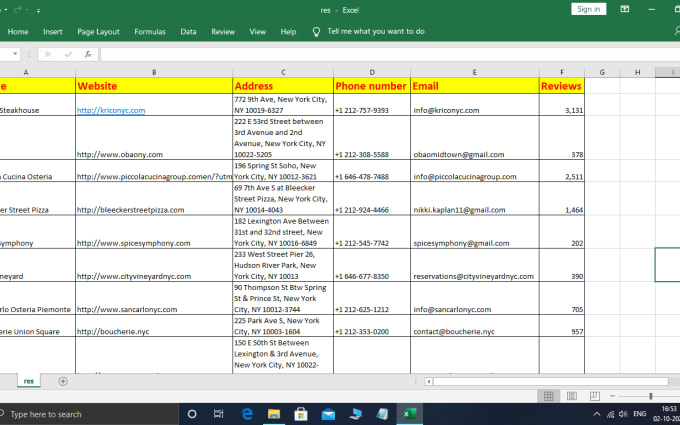Click the lightbulb Tell me icon

click(317, 32)
